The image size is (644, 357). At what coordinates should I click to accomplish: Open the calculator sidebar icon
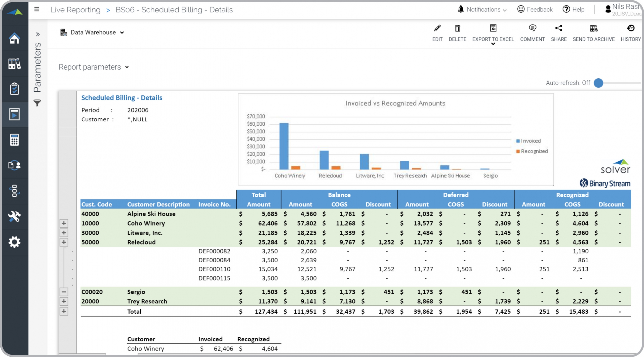coord(14,140)
